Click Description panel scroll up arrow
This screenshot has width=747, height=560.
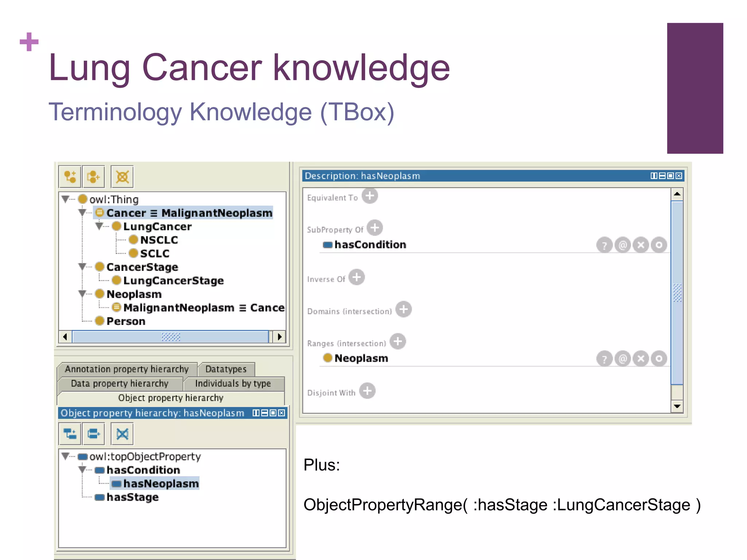(x=677, y=194)
